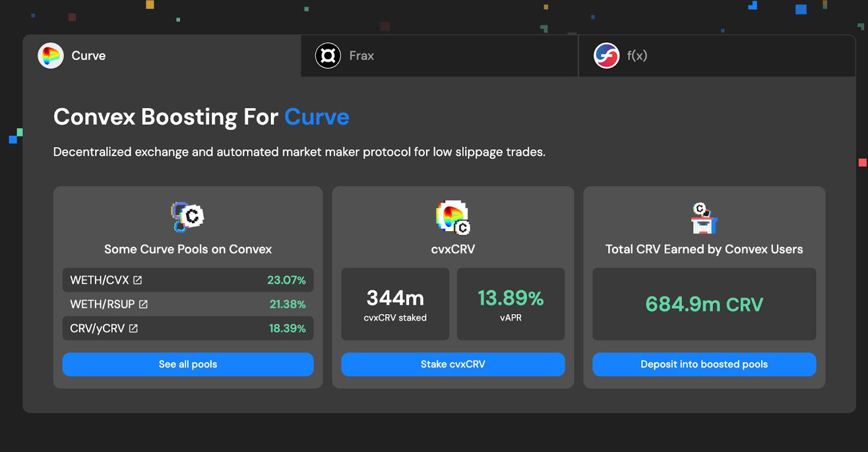Switch to the f(x) tab
This screenshot has width=868, height=452.
pyautogui.click(x=717, y=55)
